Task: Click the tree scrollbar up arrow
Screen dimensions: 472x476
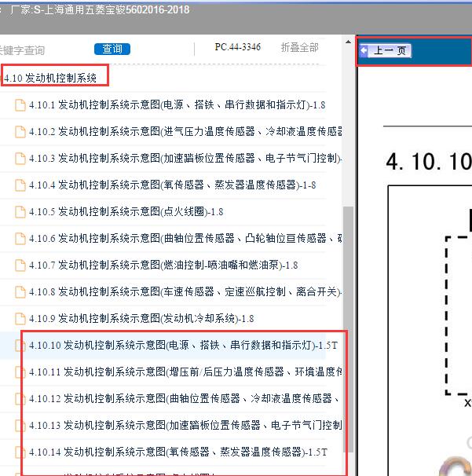Action: tap(348, 42)
